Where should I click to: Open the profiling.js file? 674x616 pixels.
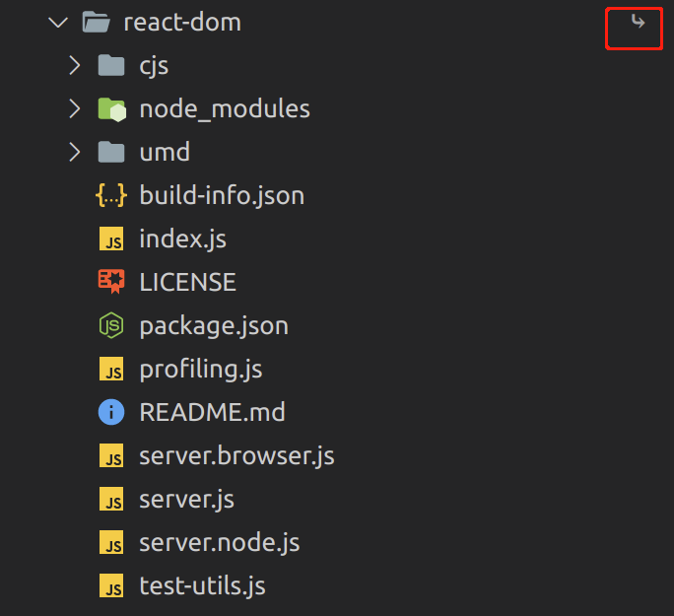[200, 370]
